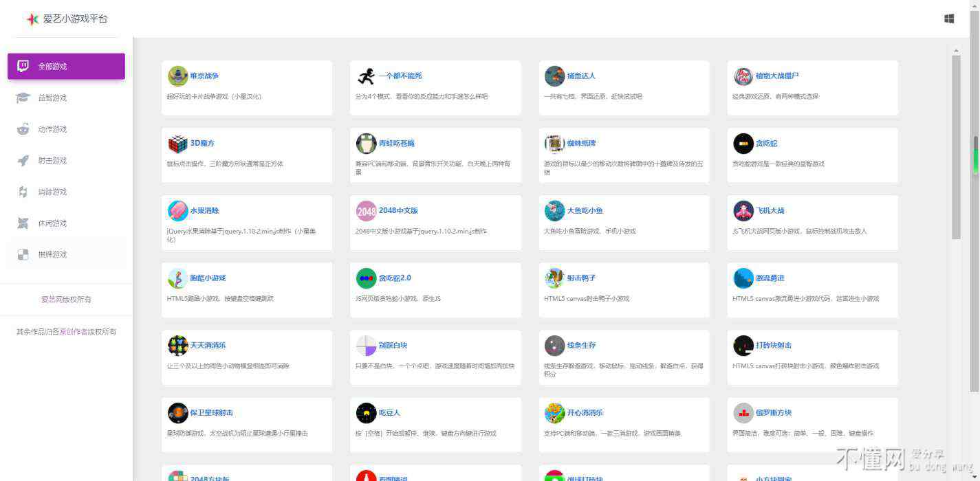Click the 水果消除 popsicle icon
The image size is (980, 481).
pyautogui.click(x=177, y=211)
